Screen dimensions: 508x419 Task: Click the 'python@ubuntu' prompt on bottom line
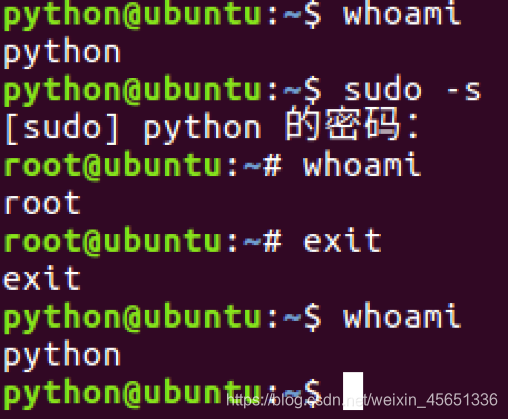pos(132,393)
